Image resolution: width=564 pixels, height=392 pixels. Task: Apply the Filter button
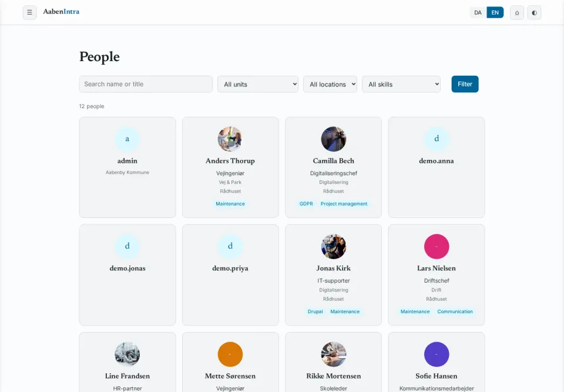[465, 84]
